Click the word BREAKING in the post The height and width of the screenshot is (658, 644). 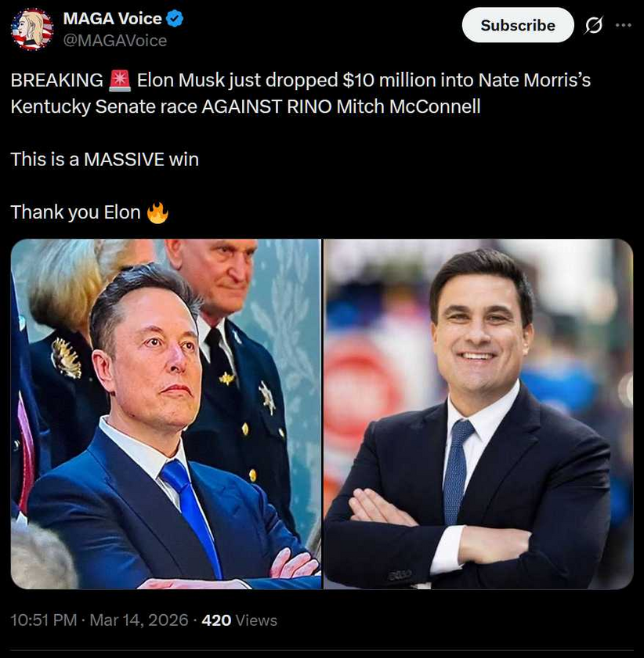click(x=56, y=80)
